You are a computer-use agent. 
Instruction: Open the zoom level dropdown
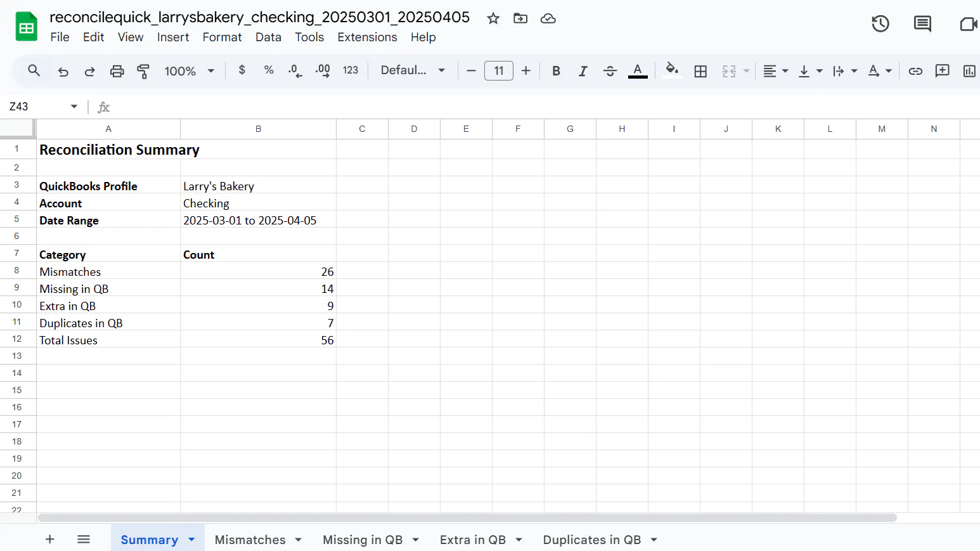coord(190,71)
